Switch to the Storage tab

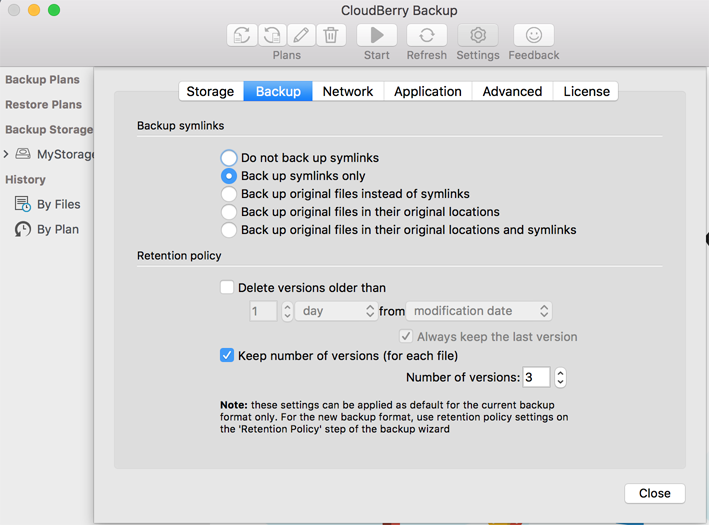pyautogui.click(x=211, y=91)
